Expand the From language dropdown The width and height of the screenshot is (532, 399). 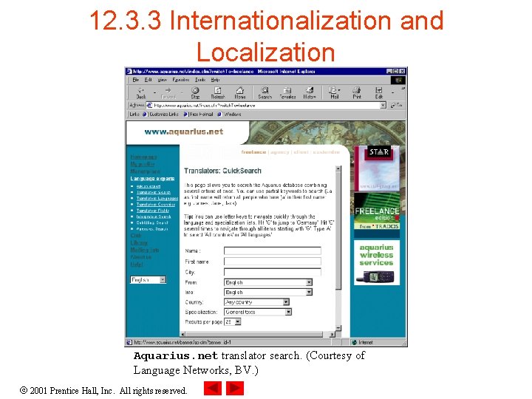[x=309, y=282]
